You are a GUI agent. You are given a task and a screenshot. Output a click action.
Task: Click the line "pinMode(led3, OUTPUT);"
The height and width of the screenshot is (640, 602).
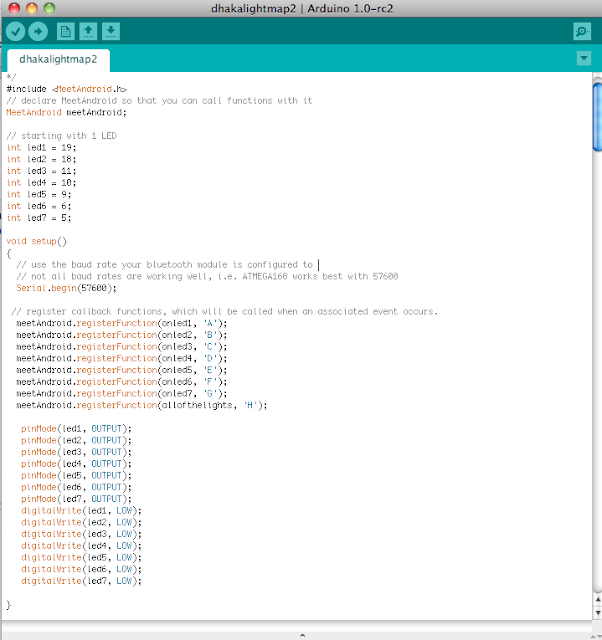coord(77,452)
